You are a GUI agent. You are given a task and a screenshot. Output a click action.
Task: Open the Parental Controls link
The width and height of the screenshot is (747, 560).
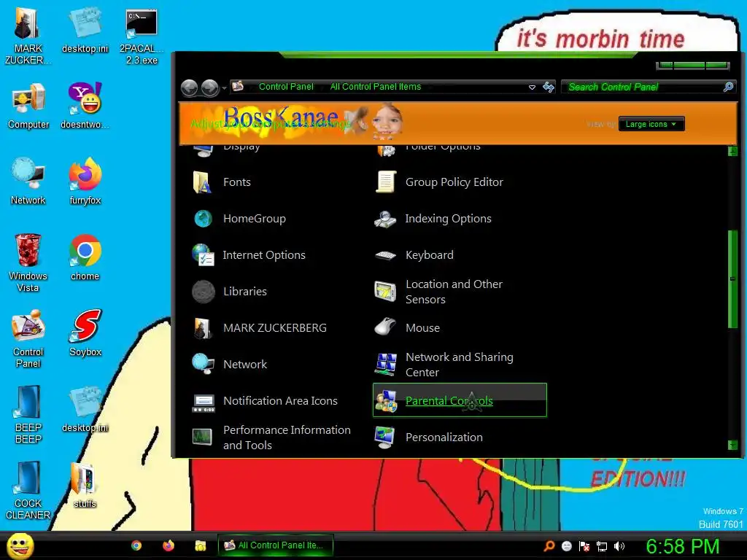[x=449, y=401]
